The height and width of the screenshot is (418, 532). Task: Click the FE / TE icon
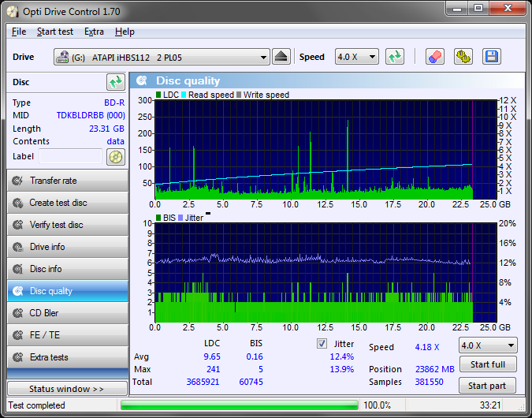click(17, 335)
